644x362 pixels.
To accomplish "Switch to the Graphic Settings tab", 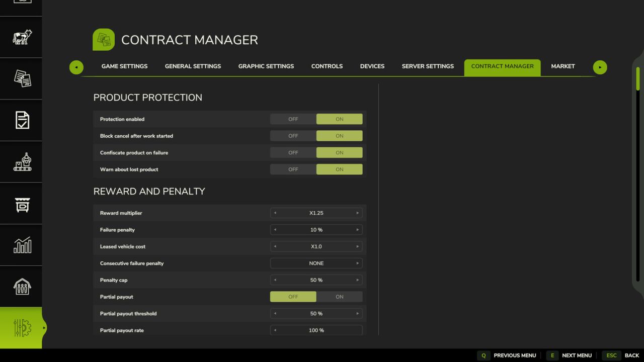I will point(266,66).
